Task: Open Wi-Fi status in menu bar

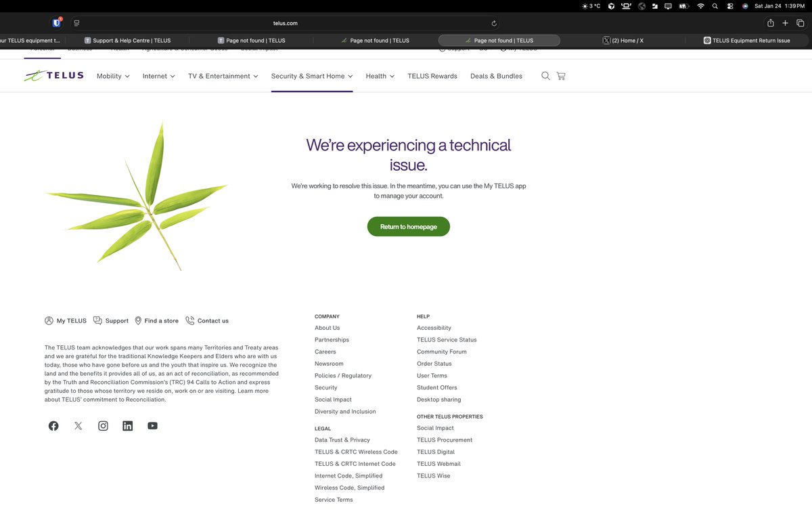Action: (700, 6)
